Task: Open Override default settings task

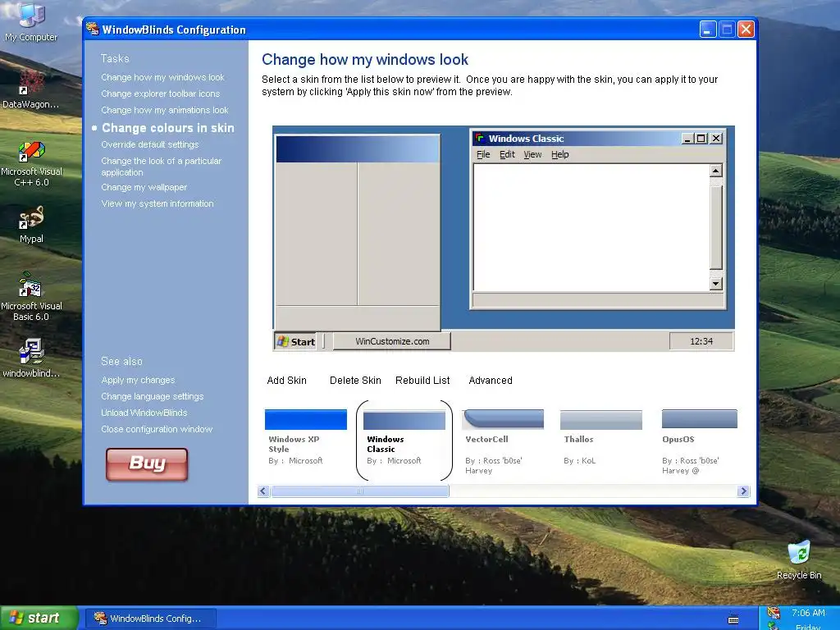Action: point(149,144)
